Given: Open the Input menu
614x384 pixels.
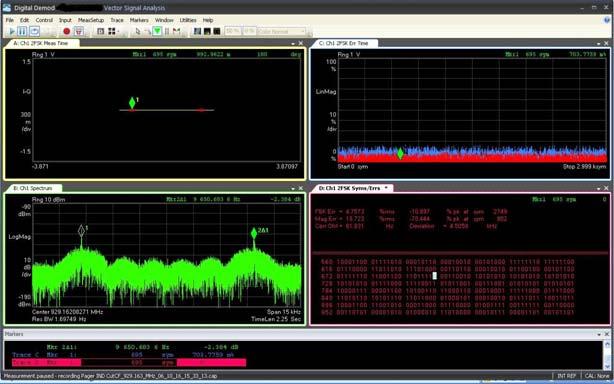Looking at the screenshot, I should [x=65, y=20].
